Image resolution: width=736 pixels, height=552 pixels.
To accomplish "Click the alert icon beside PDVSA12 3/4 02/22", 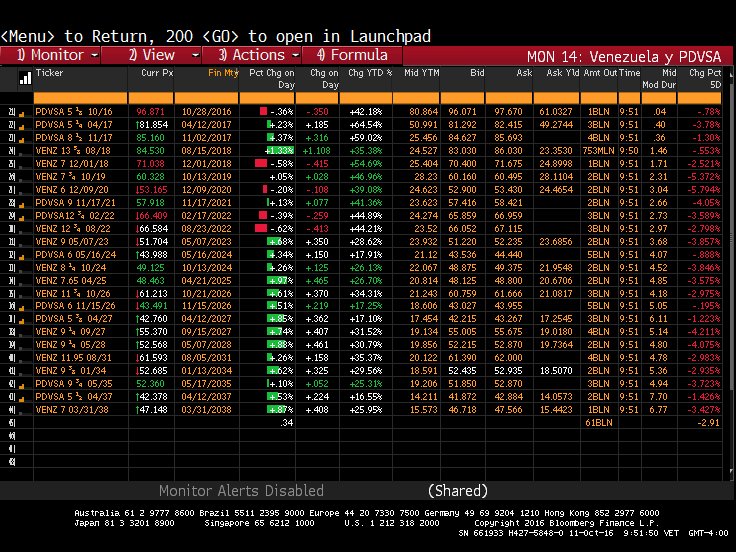I will tap(22, 217).
